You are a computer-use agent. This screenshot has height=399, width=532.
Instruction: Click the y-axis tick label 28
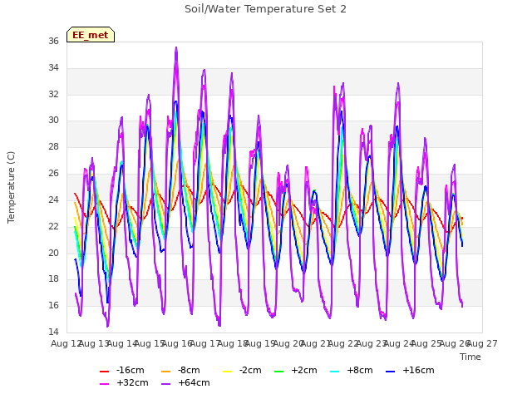[x=53, y=146]
